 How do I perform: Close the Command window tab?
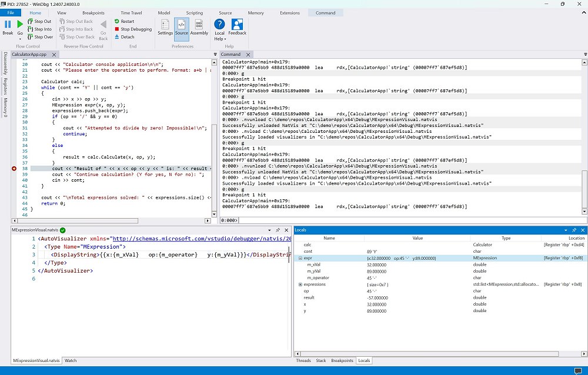pos(248,55)
